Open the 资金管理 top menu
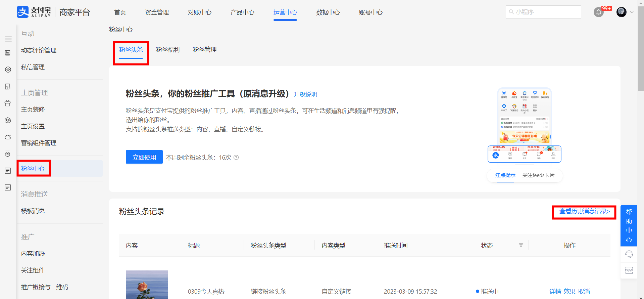 point(157,12)
